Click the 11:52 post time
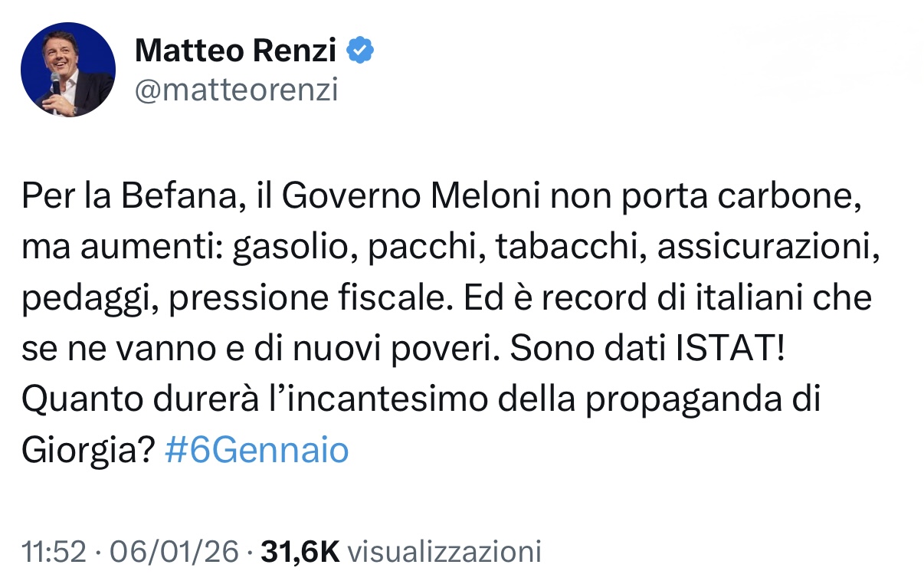This screenshot has width=924, height=581. pyautogui.click(x=54, y=552)
